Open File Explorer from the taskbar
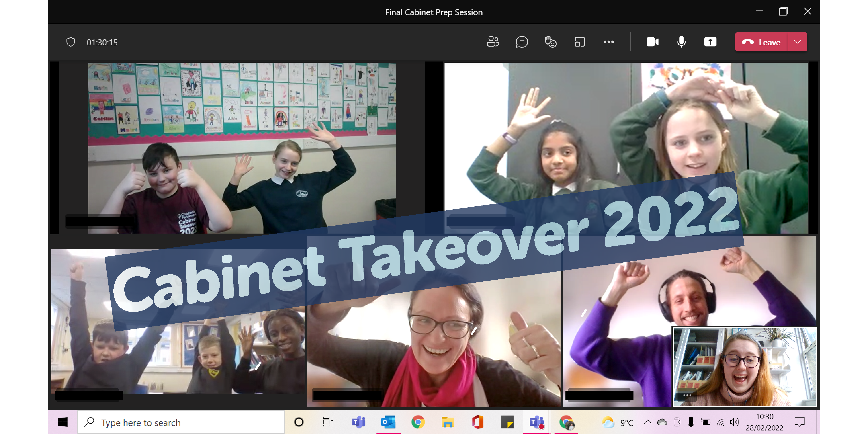This screenshot has height=434, width=868. coord(448,422)
